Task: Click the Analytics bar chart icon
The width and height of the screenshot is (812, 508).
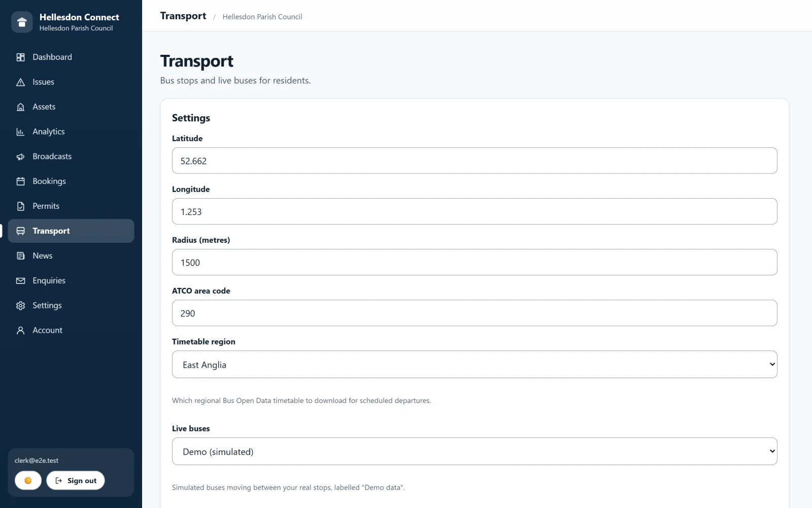Action: coord(21,132)
